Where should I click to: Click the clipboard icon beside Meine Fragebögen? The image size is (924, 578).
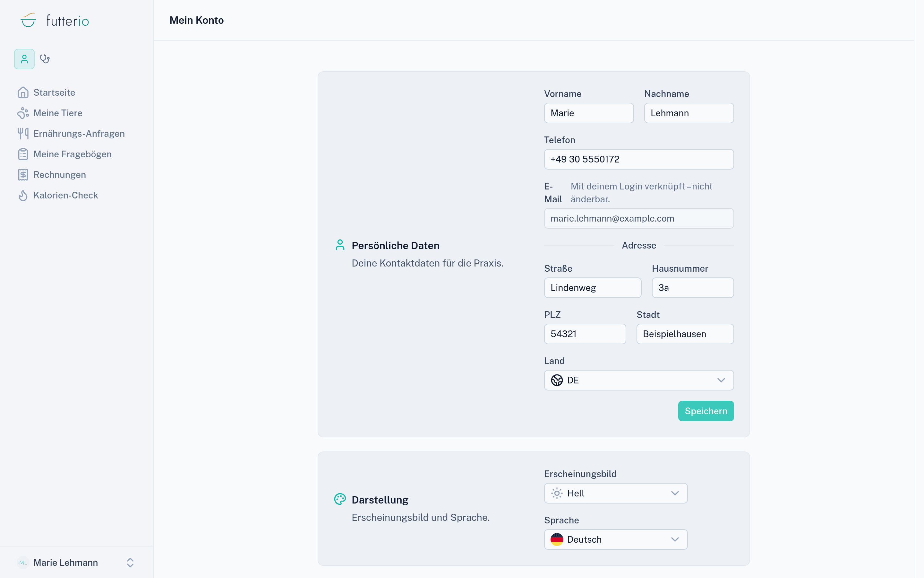click(x=23, y=154)
